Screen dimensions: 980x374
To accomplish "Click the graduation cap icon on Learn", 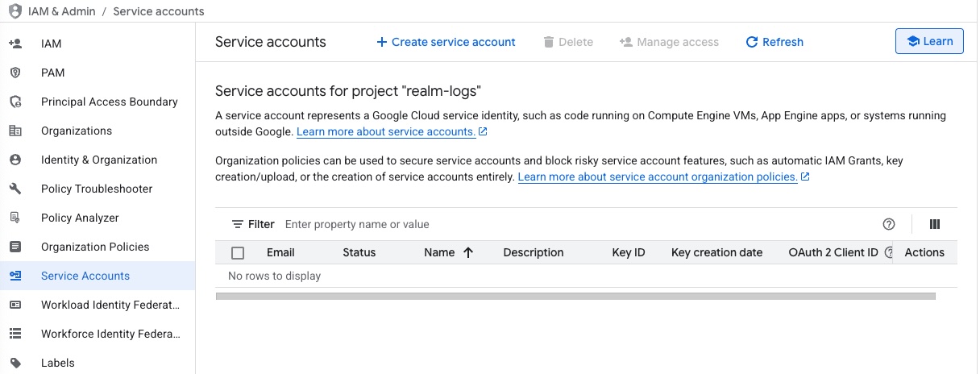I will (913, 41).
